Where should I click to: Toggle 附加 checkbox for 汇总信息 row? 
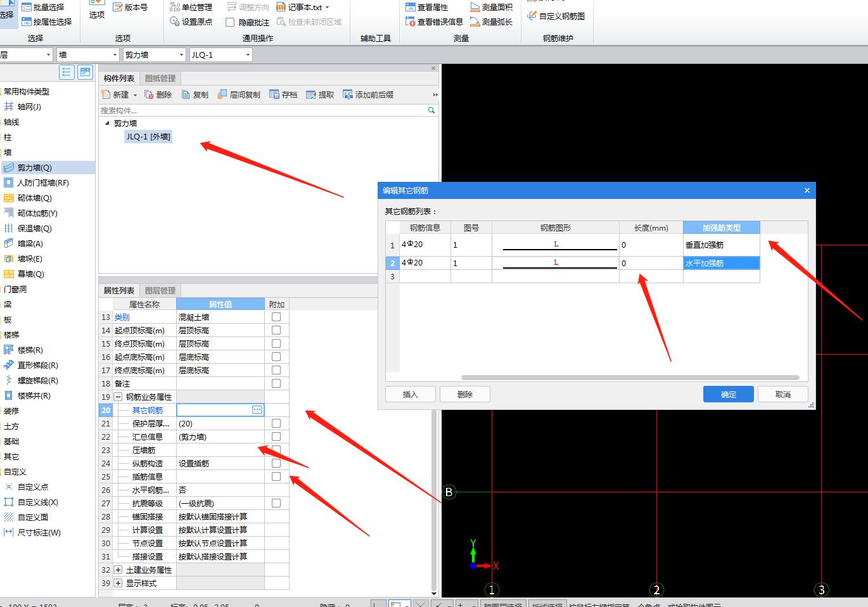276,437
